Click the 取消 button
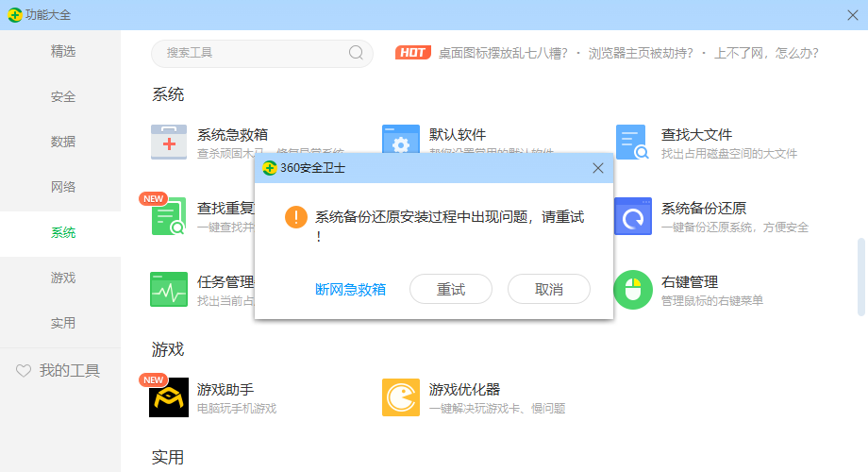Screen dimensions: 868x472 coord(548,289)
